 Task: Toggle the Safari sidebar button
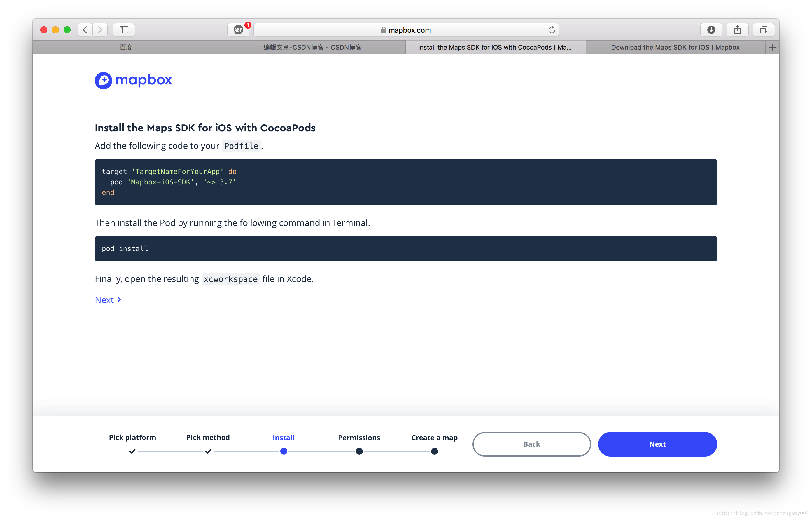(124, 30)
